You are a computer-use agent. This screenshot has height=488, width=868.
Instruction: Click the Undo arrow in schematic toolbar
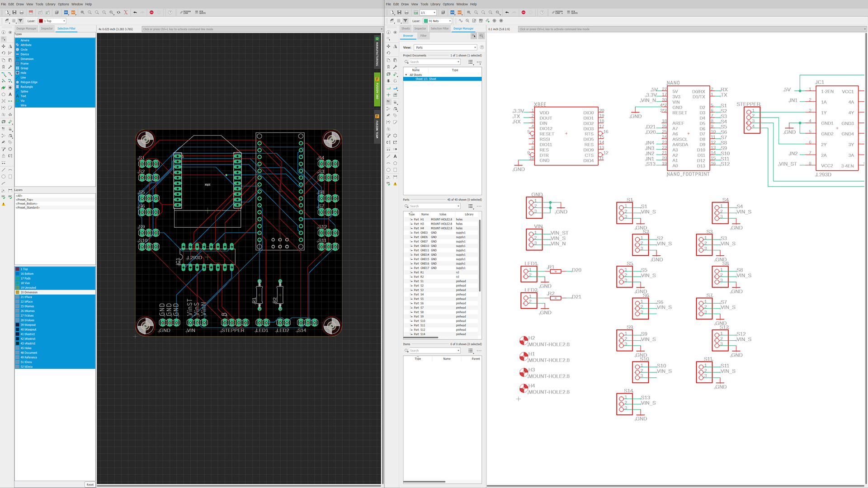pos(507,13)
